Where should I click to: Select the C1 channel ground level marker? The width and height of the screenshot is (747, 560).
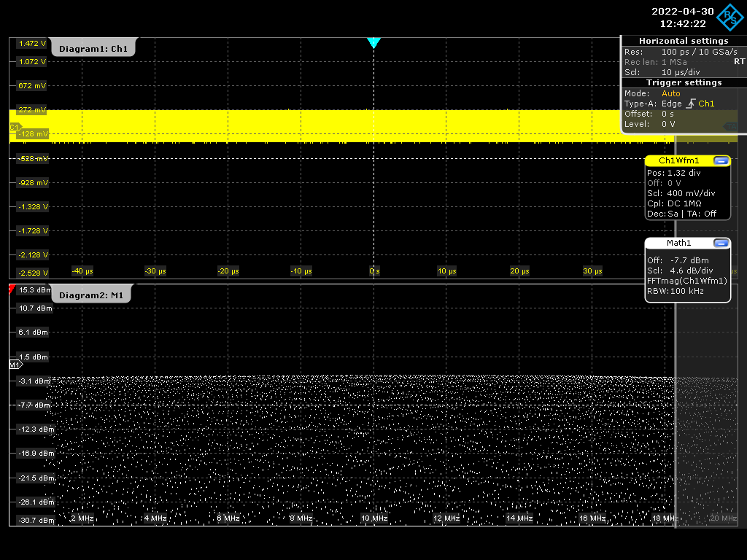(15, 127)
